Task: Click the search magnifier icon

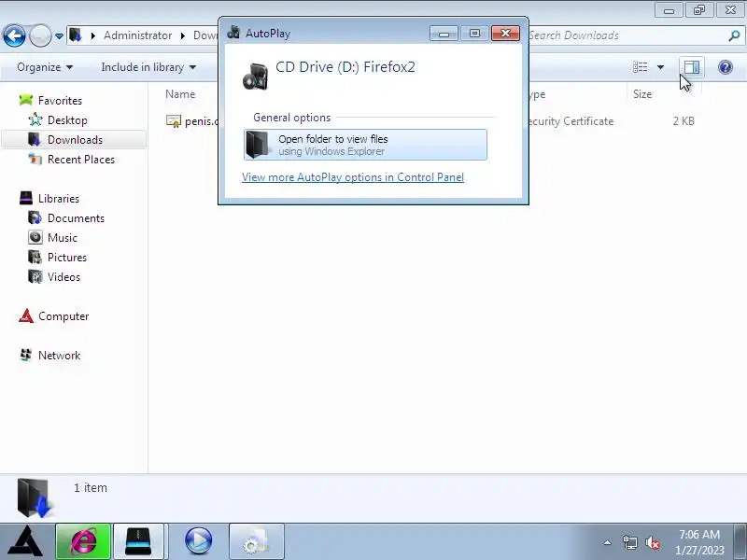Action: (734, 35)
